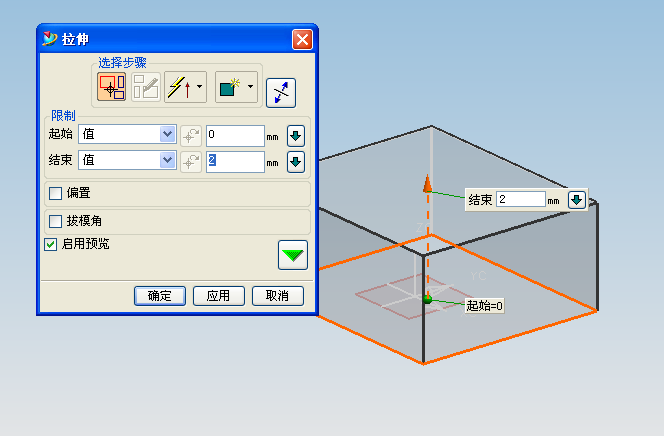Click the create body boolean icon
Screen dimensions: 664x436
point(230,87)
